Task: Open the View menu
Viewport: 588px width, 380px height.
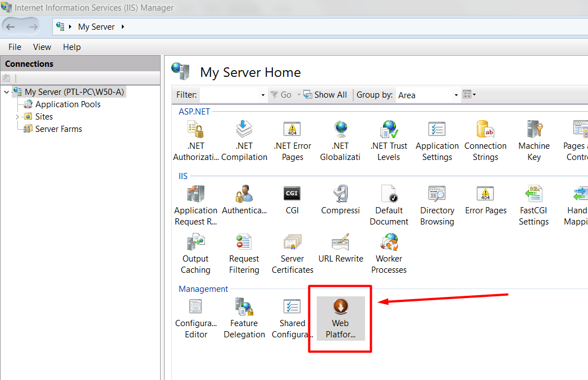Action: pyautogui.click(x=42, y=47)
